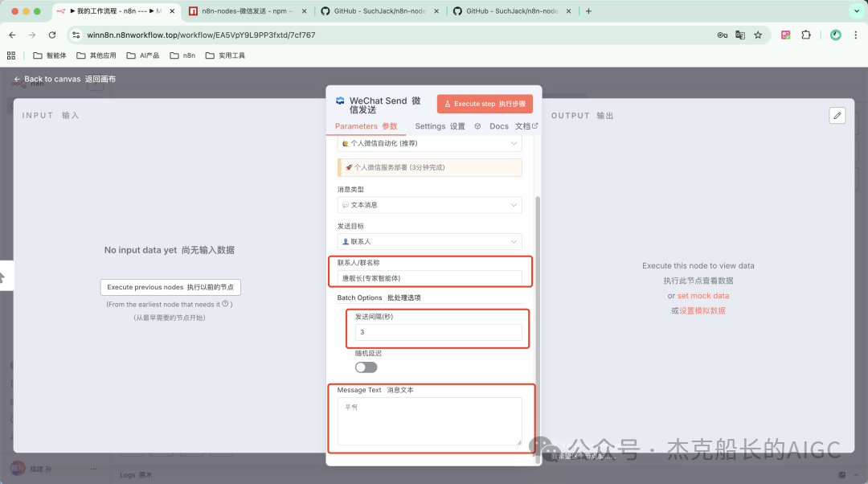Open the 其他应用 bookmarks folder
The height and width of the screenshot is (484, 868).
[x=96, y=55]
